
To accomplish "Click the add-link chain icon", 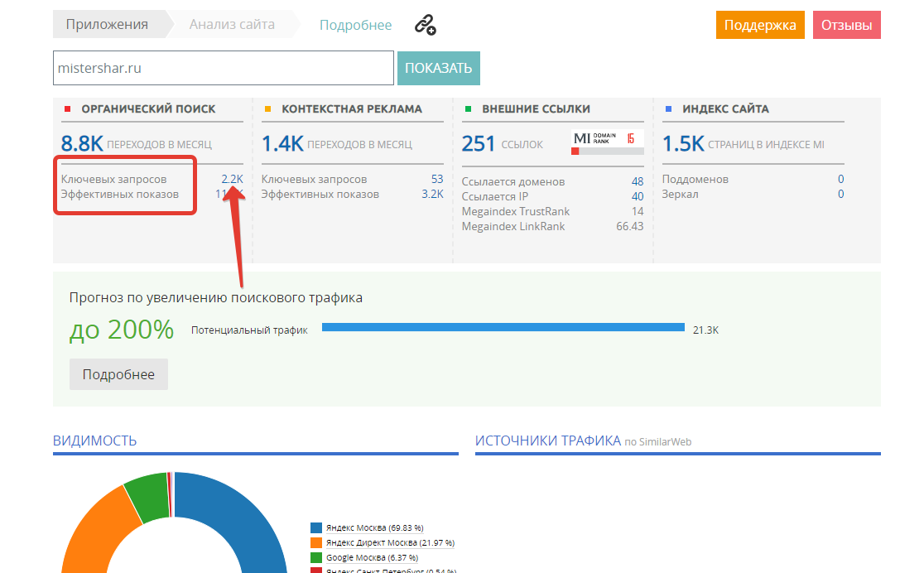I will coord(425,25).
